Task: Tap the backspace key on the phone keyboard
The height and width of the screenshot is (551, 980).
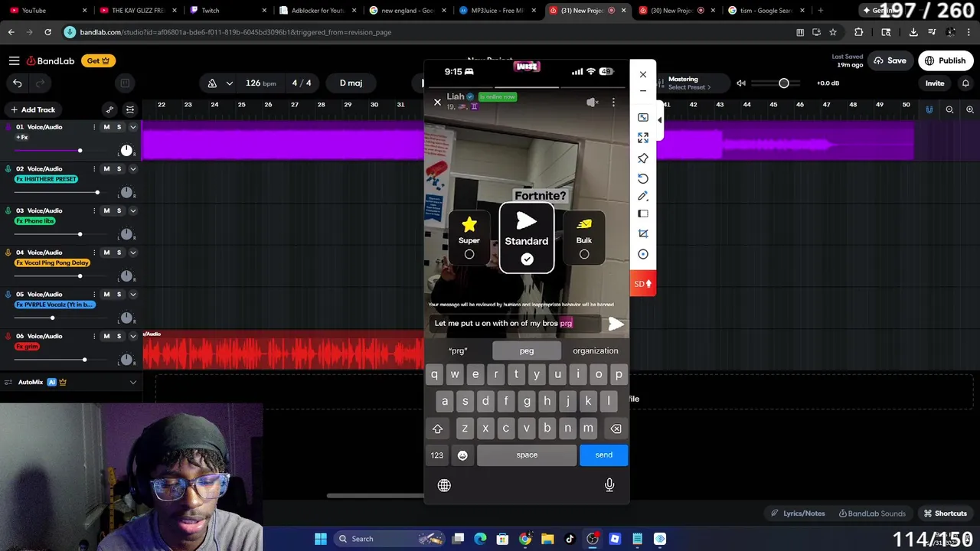Action: click(x=616, y=429)
